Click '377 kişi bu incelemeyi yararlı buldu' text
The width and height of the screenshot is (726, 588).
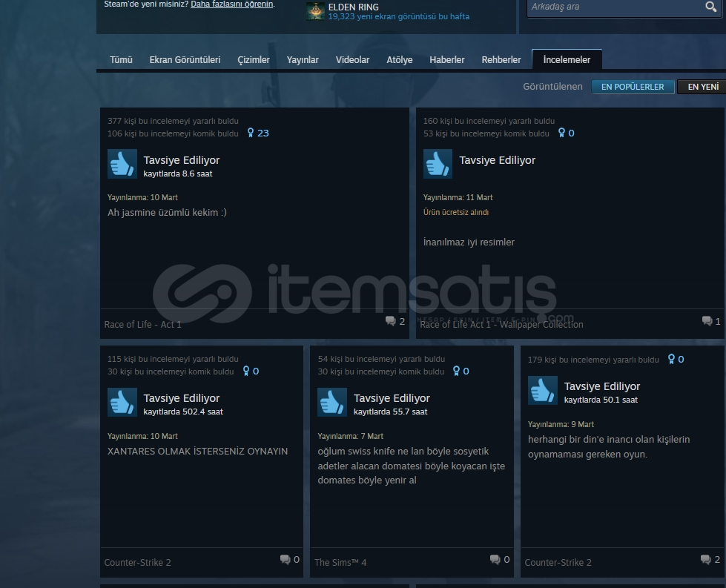(x=173, y=121)
